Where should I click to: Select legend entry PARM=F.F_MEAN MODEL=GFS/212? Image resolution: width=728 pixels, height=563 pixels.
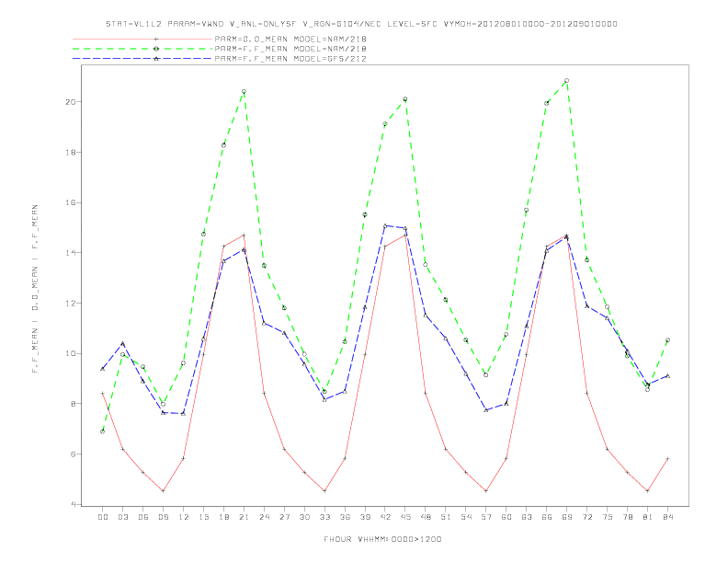pos(290,59)
